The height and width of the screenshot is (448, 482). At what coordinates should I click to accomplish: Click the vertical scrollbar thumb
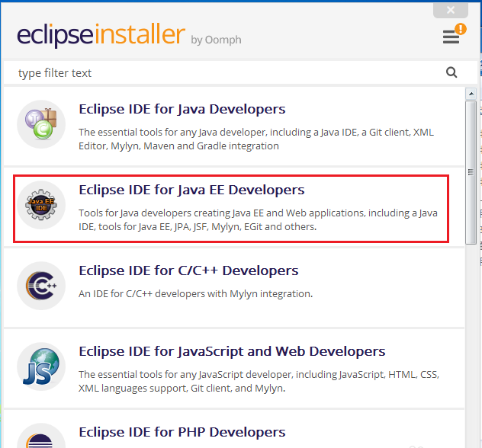(x=471, y=172)
